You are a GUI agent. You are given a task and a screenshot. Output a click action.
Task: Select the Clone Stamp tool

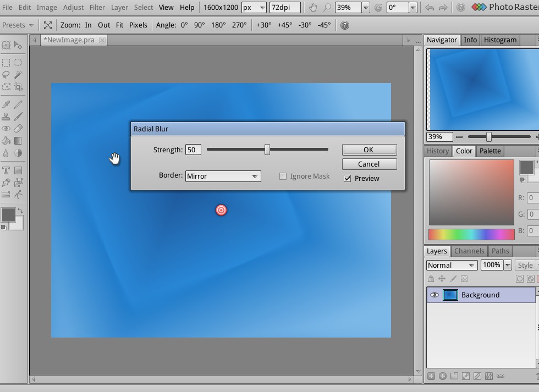tap(6, 117)
